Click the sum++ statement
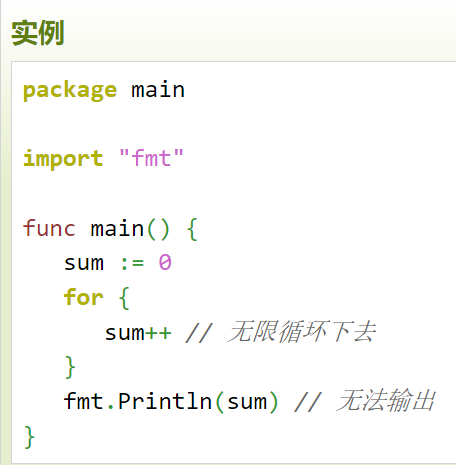456x465 pixels. (138, 333)
